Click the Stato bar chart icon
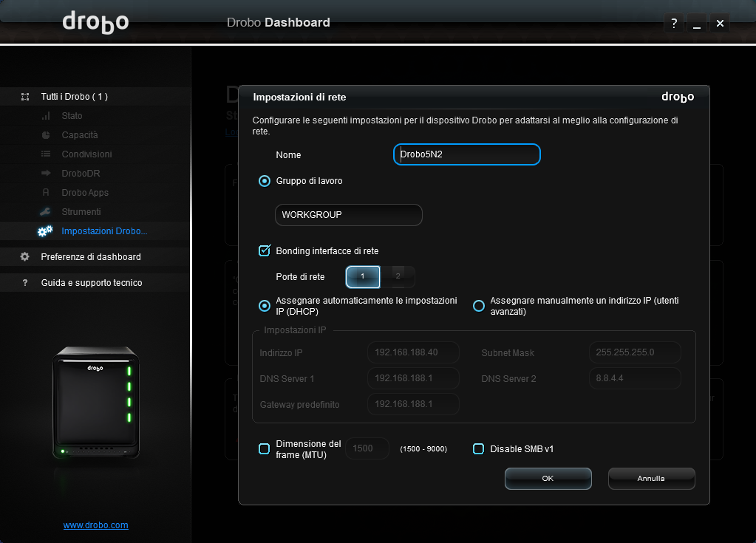The width and height of the screenshot is (756, 543). click(x=46, y=116)
